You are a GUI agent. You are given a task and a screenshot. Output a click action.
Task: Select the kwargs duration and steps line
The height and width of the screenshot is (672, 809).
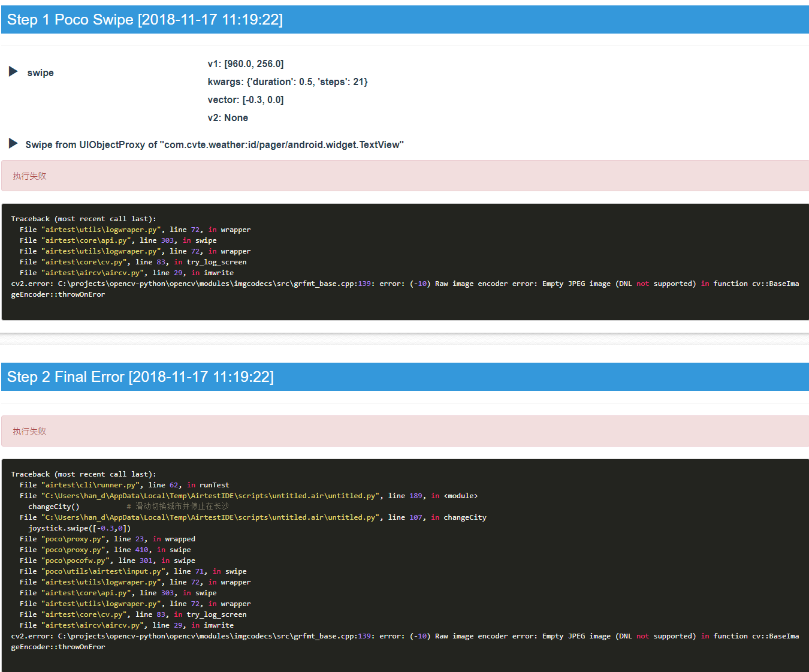point(288,82)
